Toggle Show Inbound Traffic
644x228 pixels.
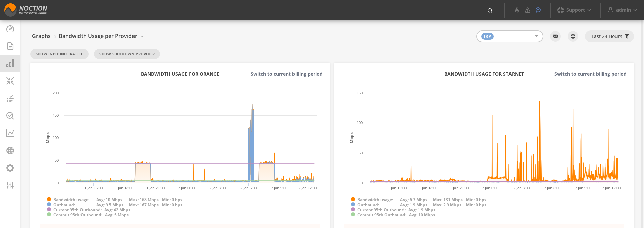(x=59, y=54)
